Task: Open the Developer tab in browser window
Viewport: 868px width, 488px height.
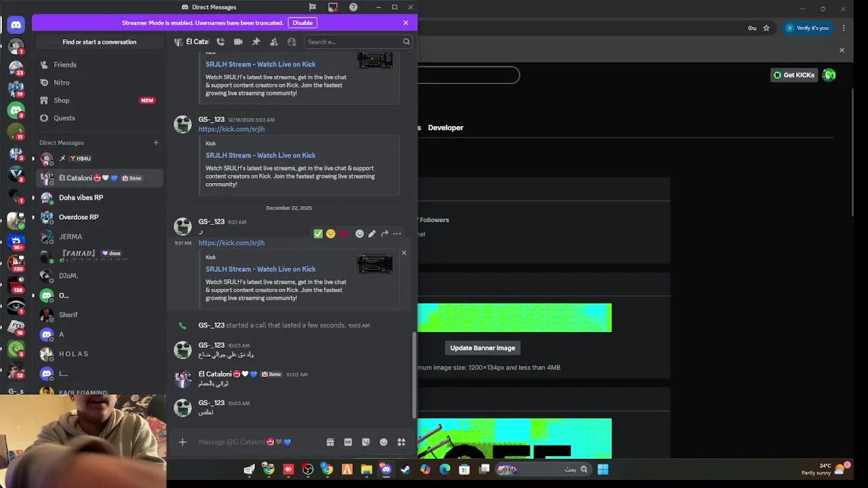Action: coord(446,127)
